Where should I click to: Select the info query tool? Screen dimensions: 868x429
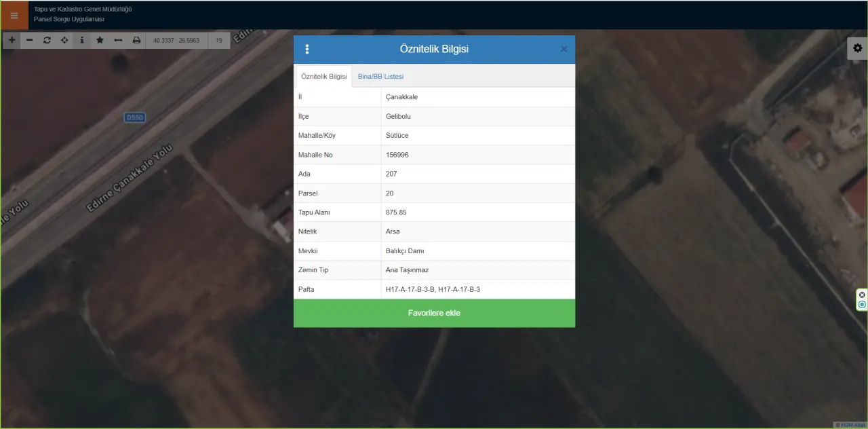[82, 40]
